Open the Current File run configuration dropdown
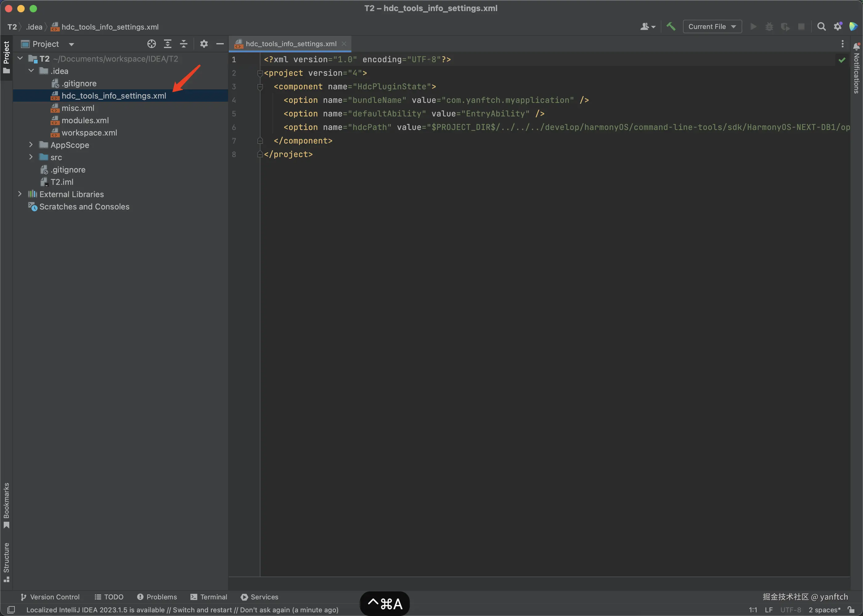The width and height of the screenshot is (863, 616). [712, 26]
